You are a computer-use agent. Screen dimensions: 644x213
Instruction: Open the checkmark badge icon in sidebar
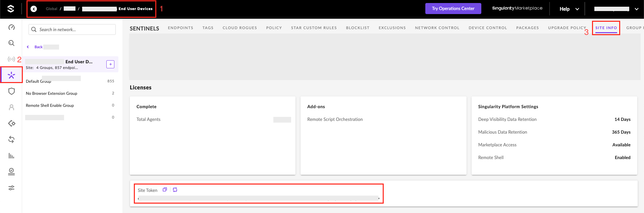11,171
